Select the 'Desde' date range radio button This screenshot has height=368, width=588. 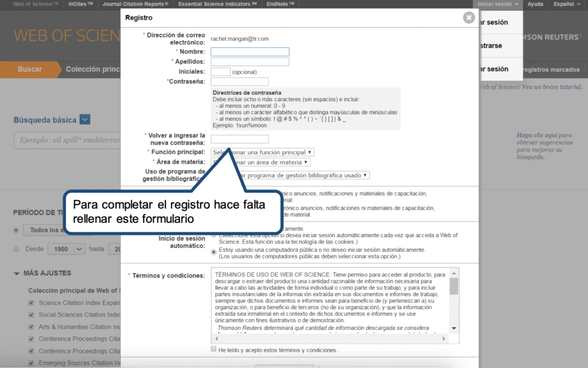tap(16, 249)
